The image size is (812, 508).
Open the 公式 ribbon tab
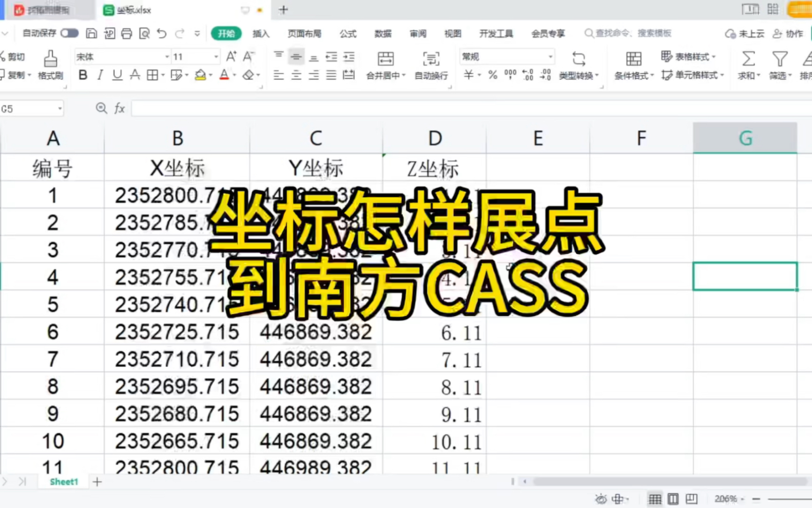pyautogui.click(x=347, y=33)
